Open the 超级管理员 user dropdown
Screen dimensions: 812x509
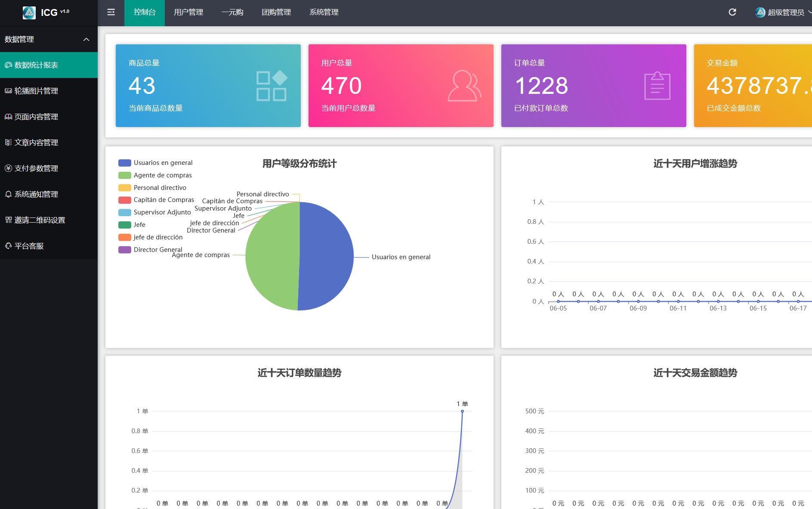(784, 12)
